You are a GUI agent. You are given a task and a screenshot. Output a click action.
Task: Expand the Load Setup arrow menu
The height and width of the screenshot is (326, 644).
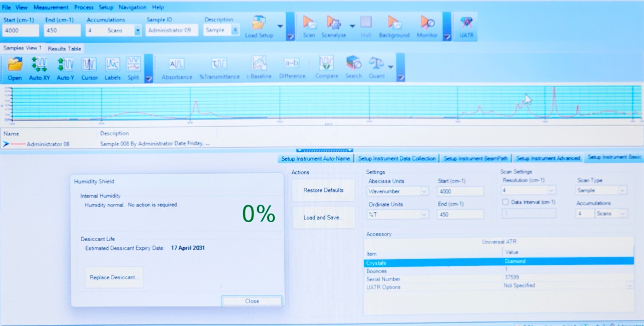[280, 26]
